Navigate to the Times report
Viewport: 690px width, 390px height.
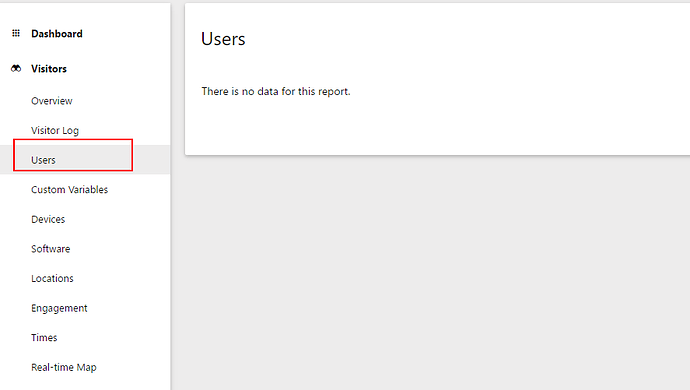tap(44, 338)
